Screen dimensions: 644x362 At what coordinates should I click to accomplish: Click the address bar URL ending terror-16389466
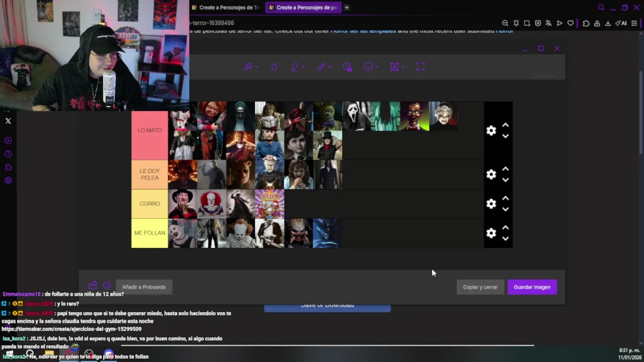pyautogui.click(x=212, y=23)
